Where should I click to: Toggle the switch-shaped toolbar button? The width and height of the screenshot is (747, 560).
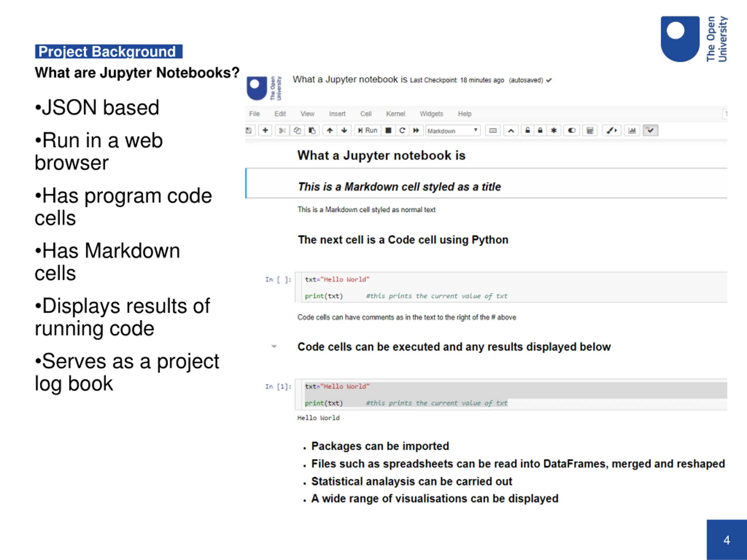[571, 130]
